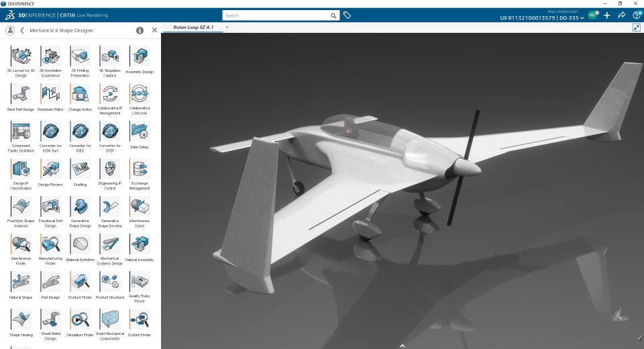Open the Interference Finder app
The image size is (644, 349).
pyautogui.click(x=21, y=244)
